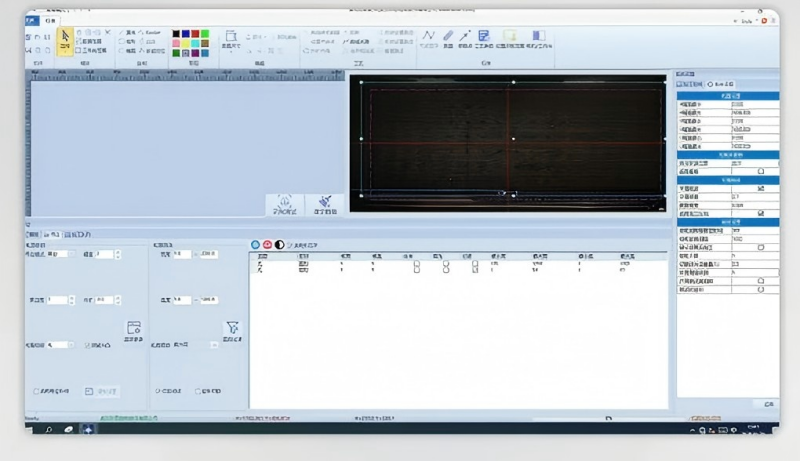
Task: Toggle the topmost checkbox in right properties panel
Action: (x=761, y=172)
